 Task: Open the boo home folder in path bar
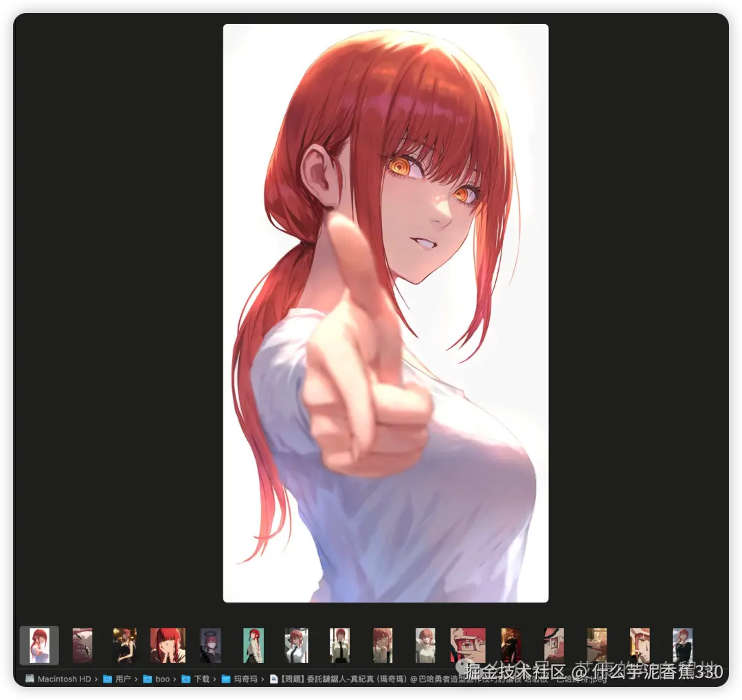click(x=156, y=679)
